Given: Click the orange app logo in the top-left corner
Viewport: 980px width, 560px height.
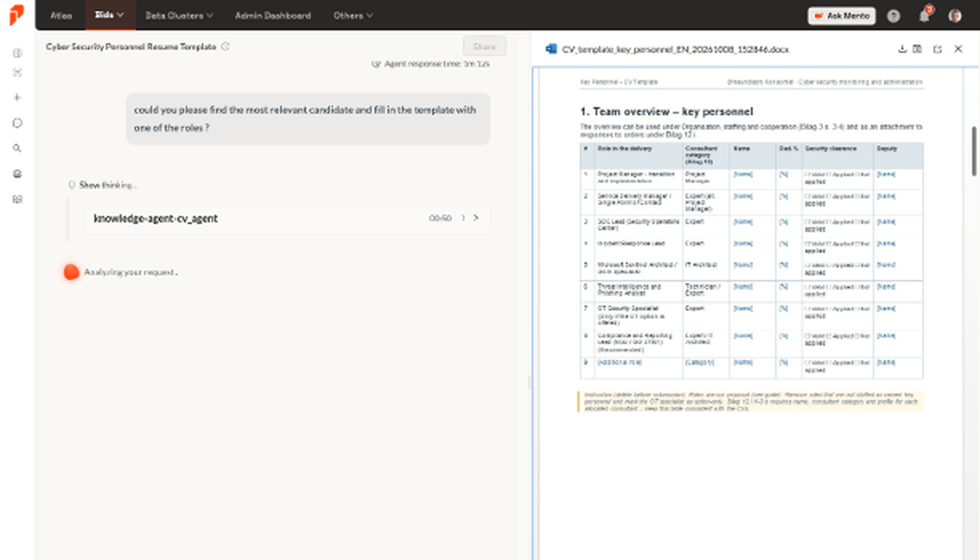Looking at the screenshot, I should 17,14.
